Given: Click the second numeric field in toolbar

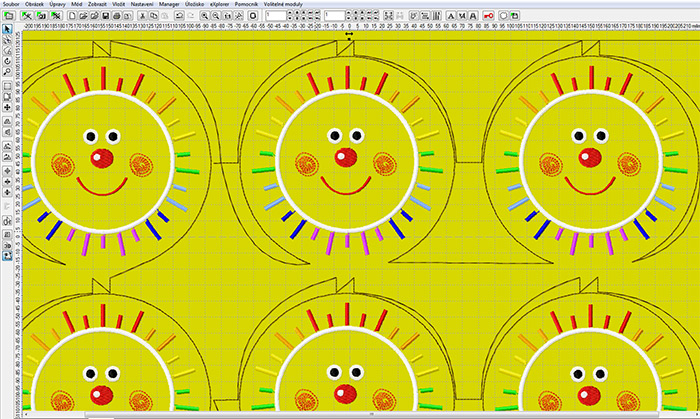Looking at the screenshot, I should point(334,16).
